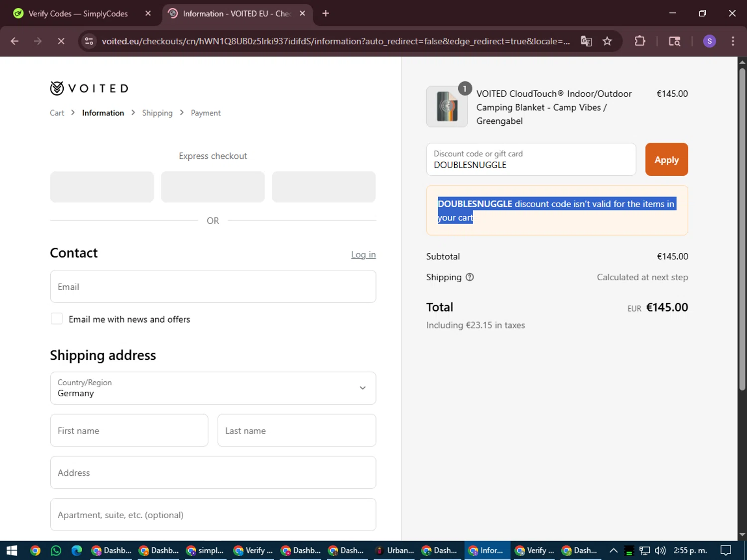The height and width of the screenshot is (560, 747).
Task: Check Email me with news and offers
Action: (57, 319)
